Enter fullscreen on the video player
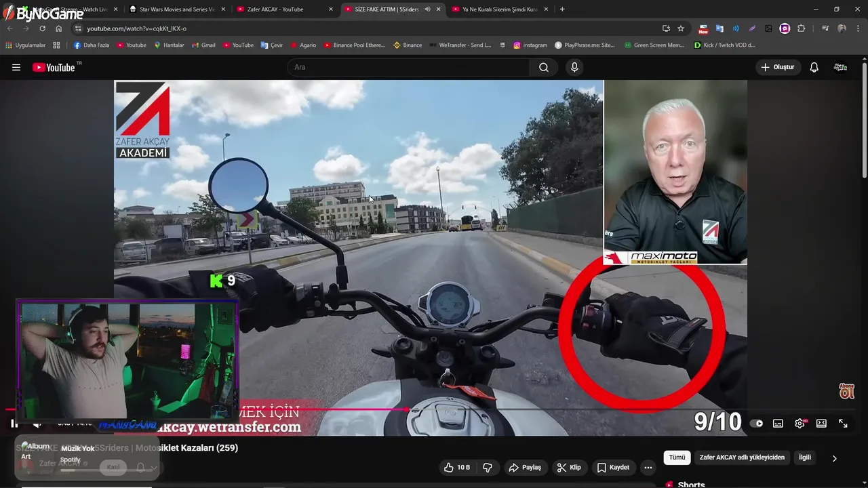The width and height of the screenshot is (868, 488). (843, 424)
